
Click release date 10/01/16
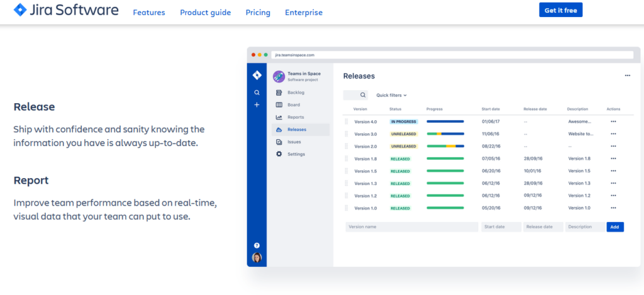[x=533, y=171]
